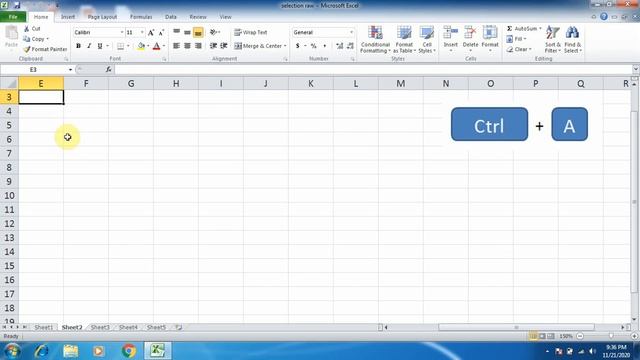Switch to the Page Layout tab
The height and width of the screenshot is (360, 640).
[102, 17]
